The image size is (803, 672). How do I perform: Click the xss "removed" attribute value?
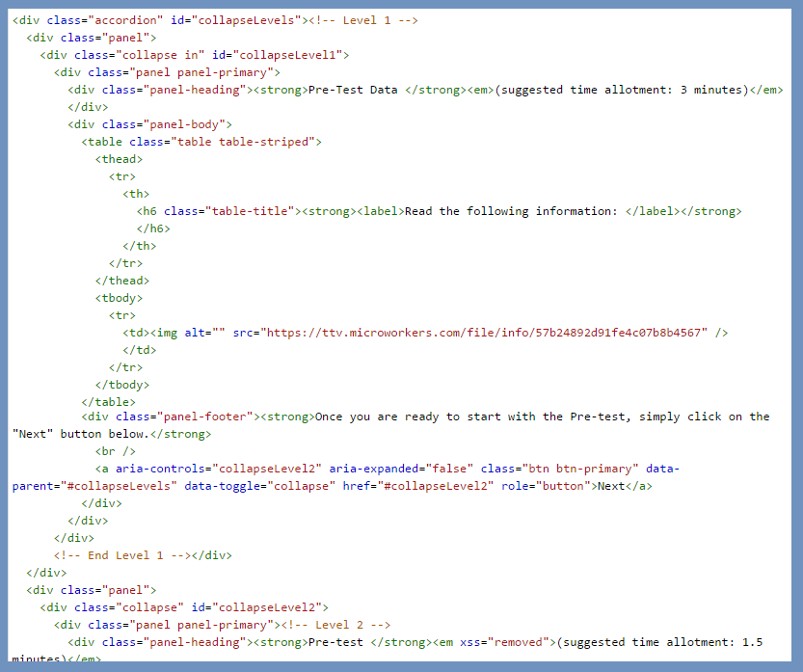[x=519, y=642]
